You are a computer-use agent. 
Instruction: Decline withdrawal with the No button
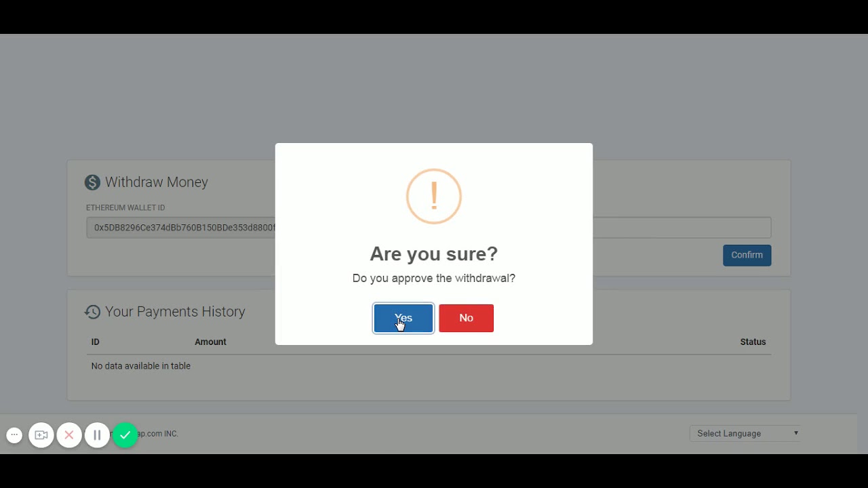[x=466, y=318]
